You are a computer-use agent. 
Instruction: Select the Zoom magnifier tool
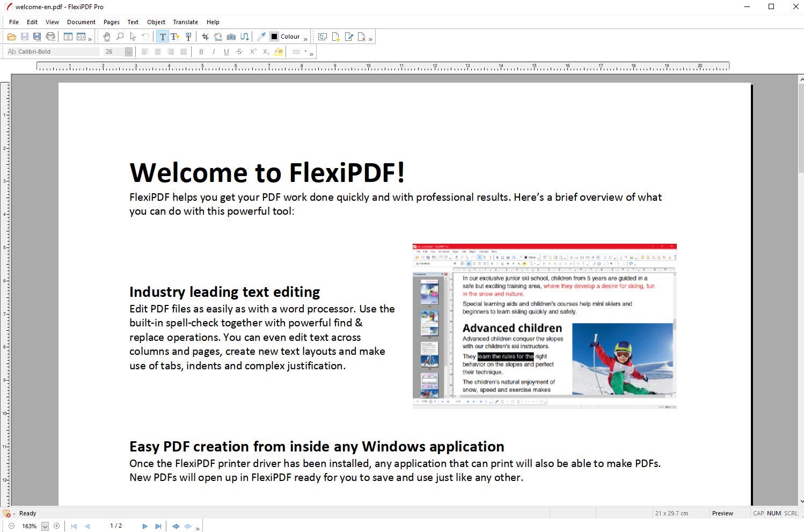coord(120,37)
